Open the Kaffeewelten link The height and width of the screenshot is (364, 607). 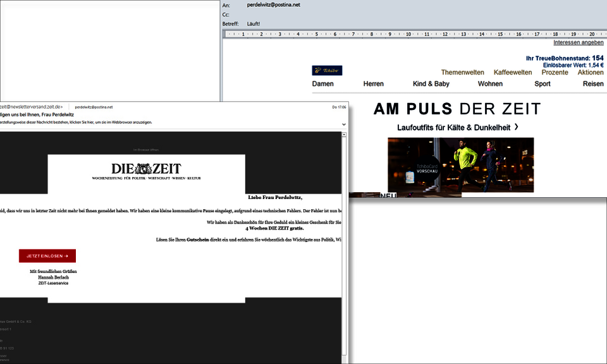click(x=512, y=73)
